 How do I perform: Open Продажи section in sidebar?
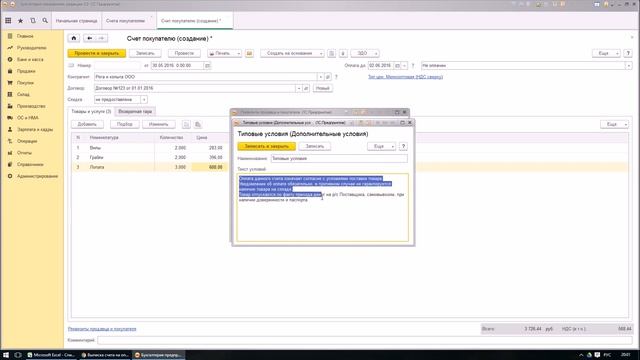[26, 71]
